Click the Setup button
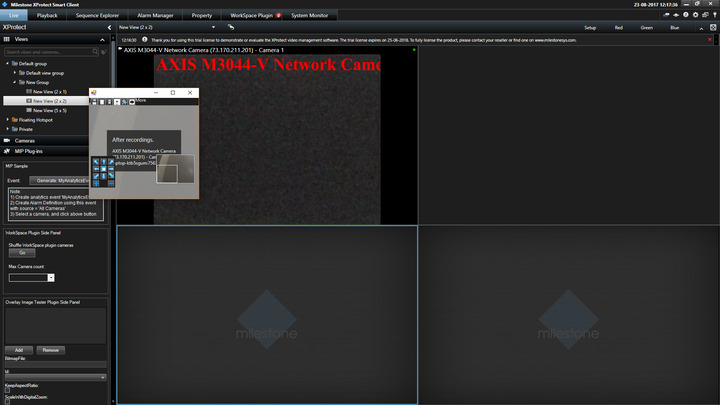The height and width of the screenshot is (405, 720). pos(590,28)
